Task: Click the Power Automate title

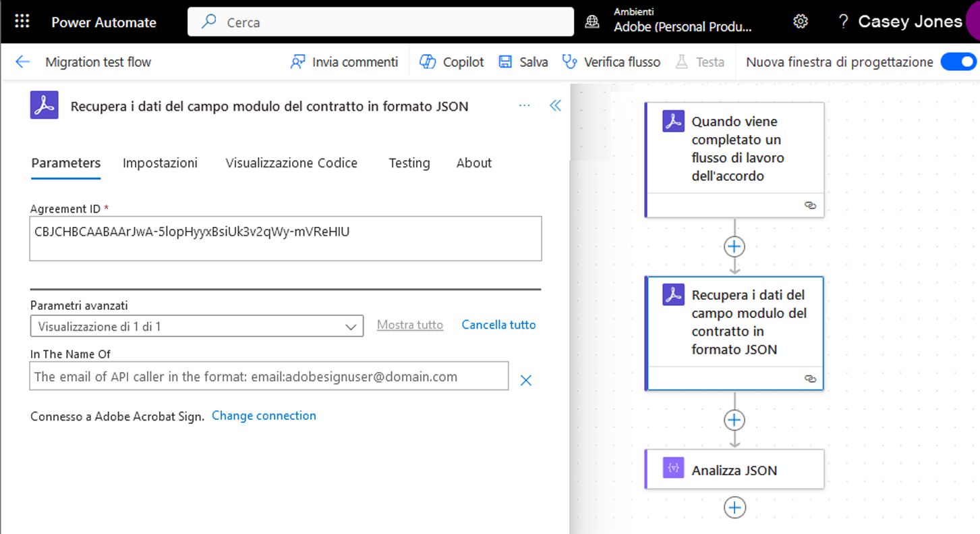Action: point(104,22)
